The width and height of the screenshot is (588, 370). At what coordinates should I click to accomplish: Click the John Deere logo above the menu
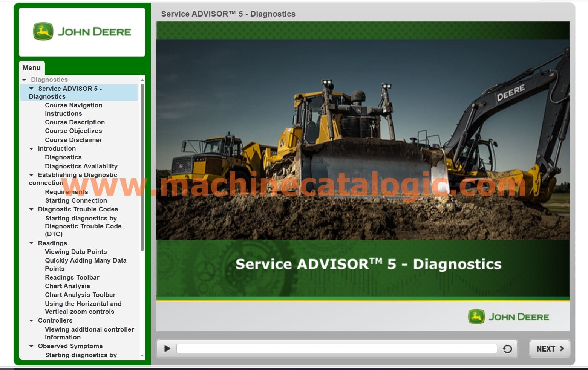(x=82, y=32)
